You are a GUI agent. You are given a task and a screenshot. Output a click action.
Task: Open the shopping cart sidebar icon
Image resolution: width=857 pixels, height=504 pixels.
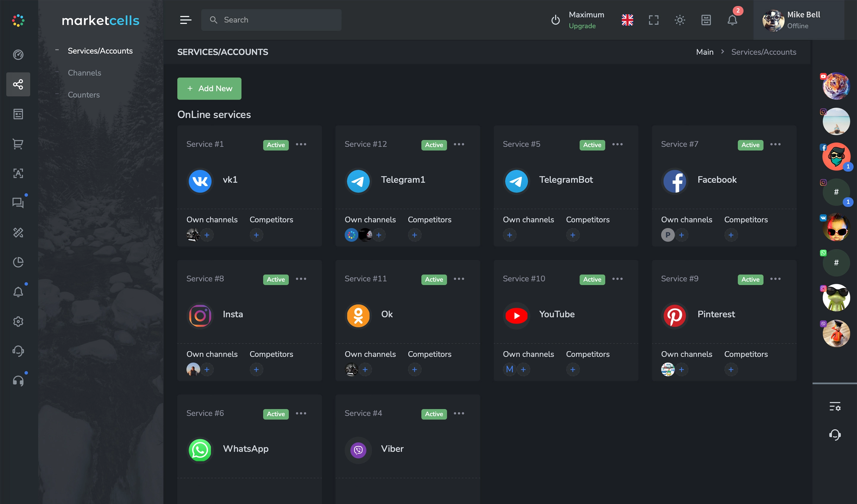tap(18, 144)
